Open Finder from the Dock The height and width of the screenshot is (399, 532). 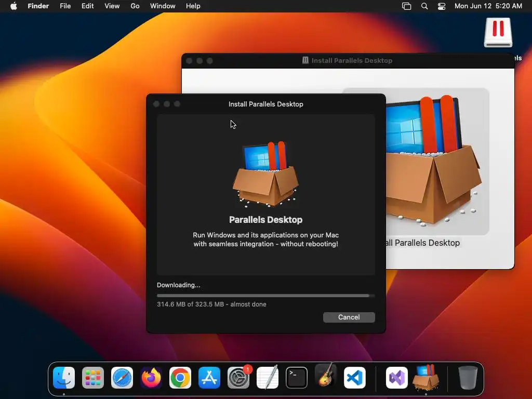(64, 378)
